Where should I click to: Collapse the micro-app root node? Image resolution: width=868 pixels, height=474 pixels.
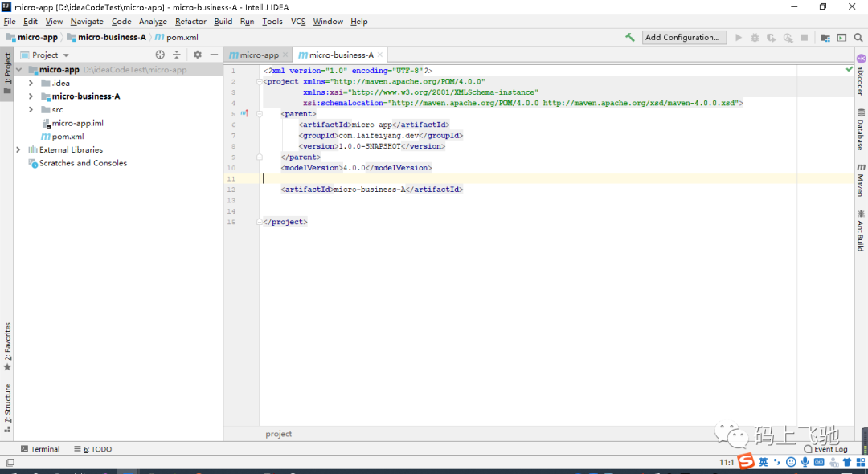(x=19, y=70)
